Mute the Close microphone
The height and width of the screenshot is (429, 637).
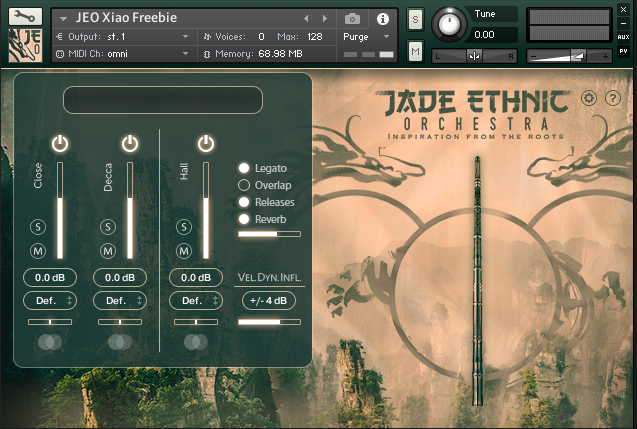click(38, 251)
